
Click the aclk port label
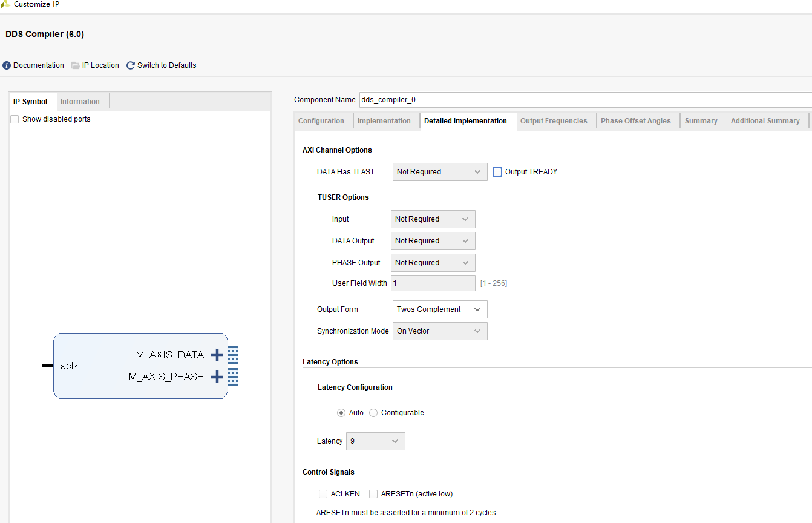[x=70, y=366]
